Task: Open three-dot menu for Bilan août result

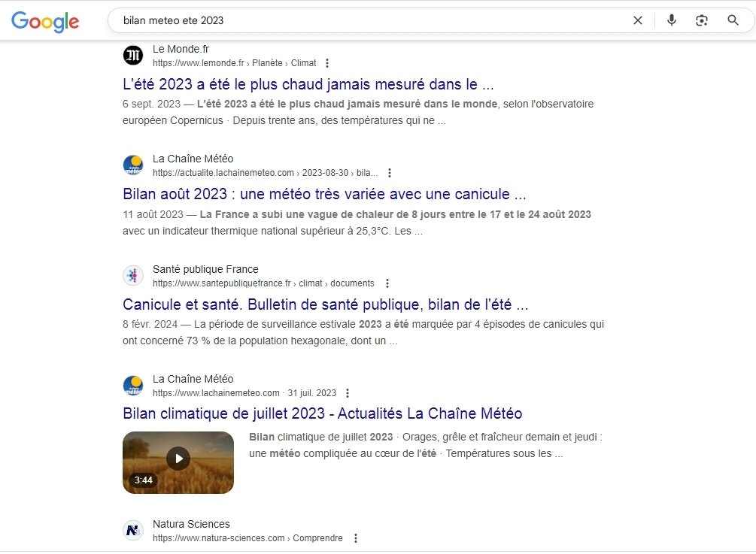Action: point(390,173)
